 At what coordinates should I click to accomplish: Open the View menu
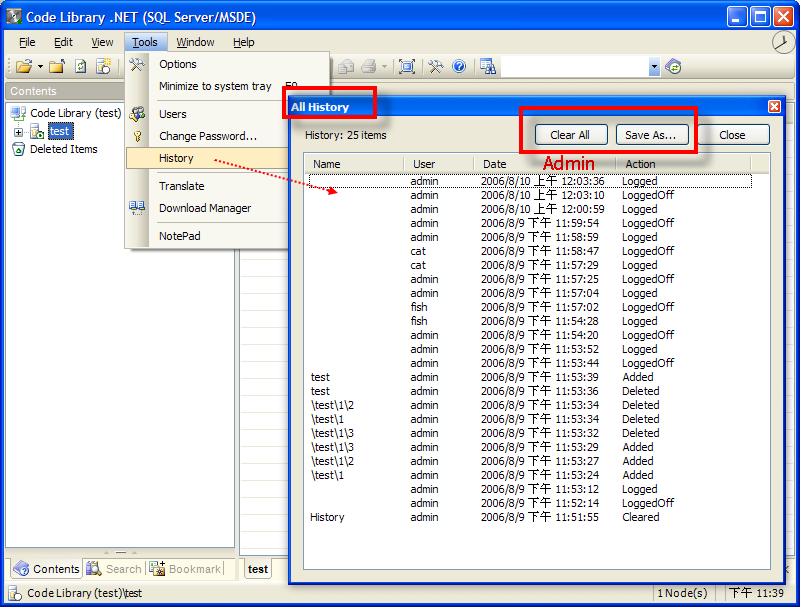[102, 42]
